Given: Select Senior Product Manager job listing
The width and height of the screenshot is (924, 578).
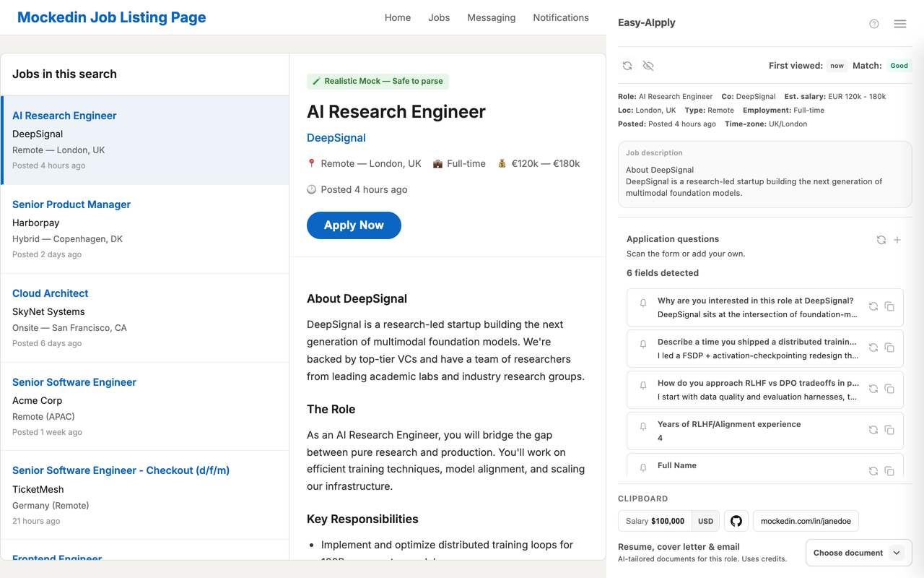Looking at the screenshot, I should point(145,230).
